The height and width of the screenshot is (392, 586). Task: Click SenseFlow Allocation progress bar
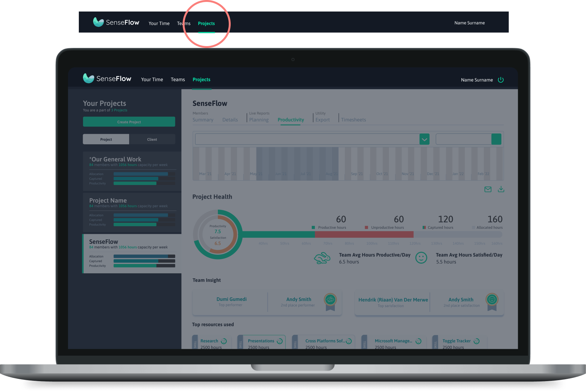click(x=144, y=256)
